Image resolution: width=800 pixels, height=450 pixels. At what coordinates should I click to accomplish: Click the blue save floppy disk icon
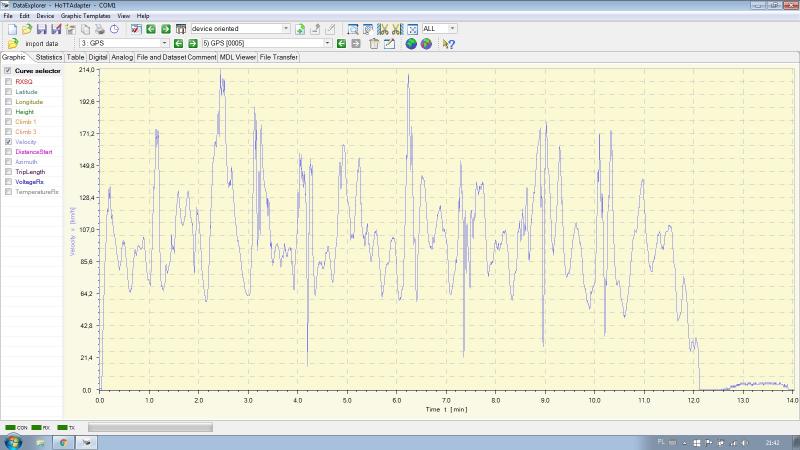click(42, 29)
